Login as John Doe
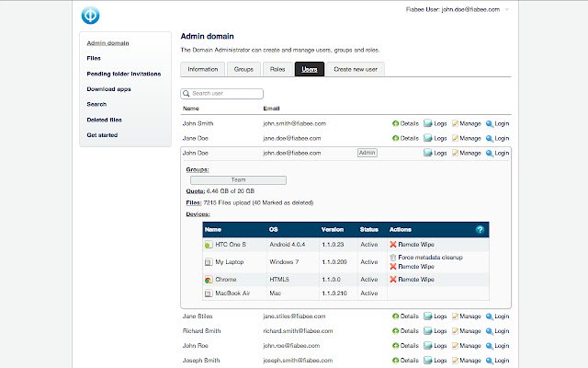588x368 pixels. point(497,153)
